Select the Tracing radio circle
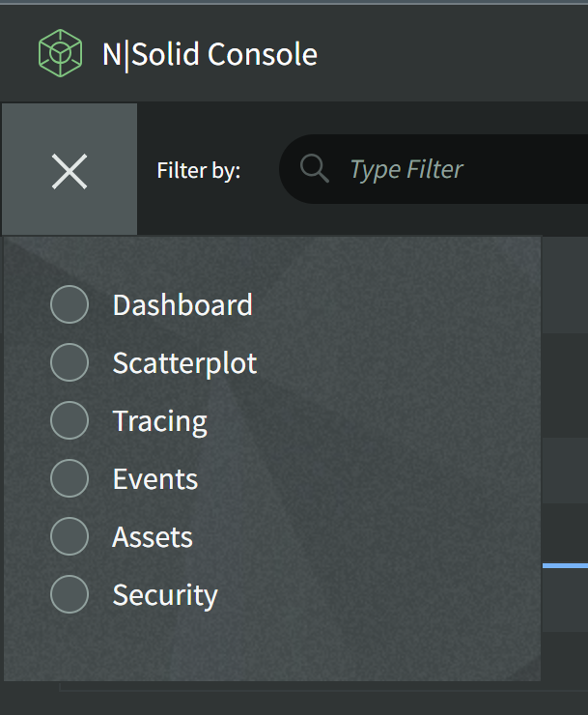Screen dimensions: 588x715 70,420
